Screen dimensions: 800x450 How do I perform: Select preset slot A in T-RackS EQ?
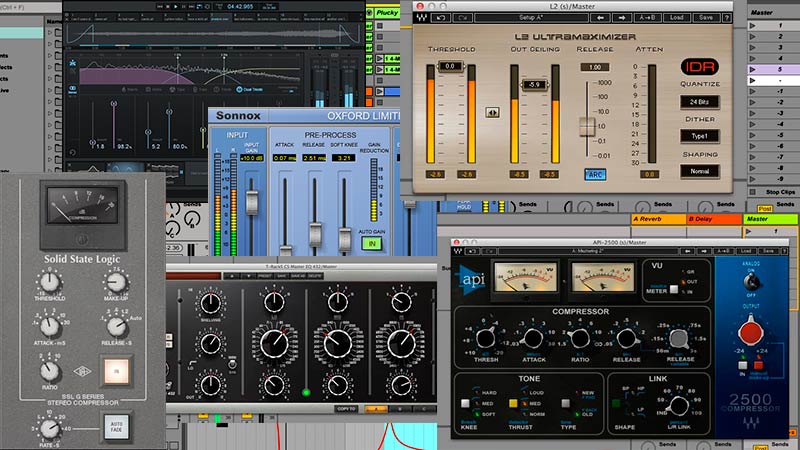click(376, 409)
